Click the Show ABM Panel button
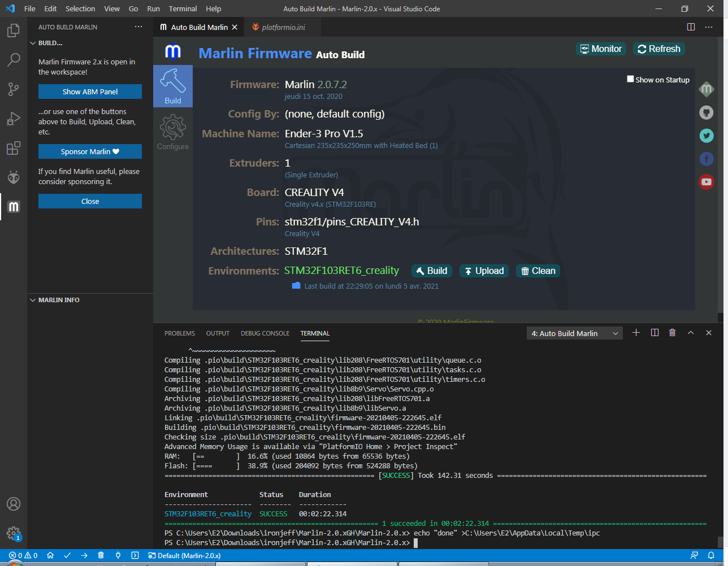 point(90,92)
